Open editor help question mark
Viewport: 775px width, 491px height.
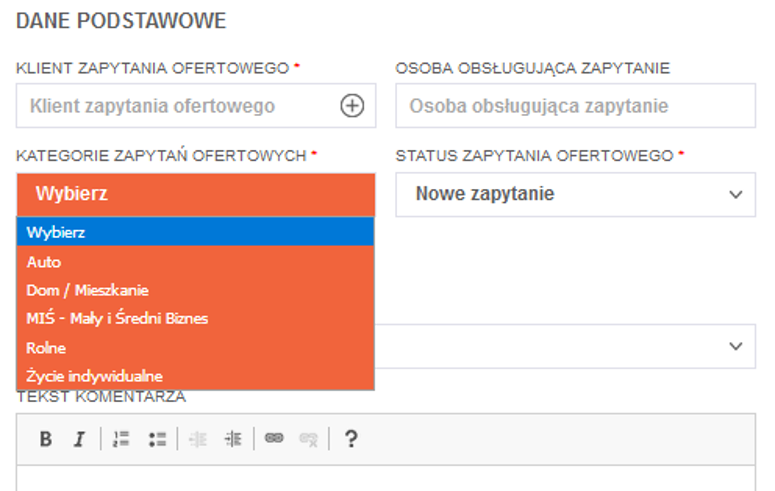[350, 439]
